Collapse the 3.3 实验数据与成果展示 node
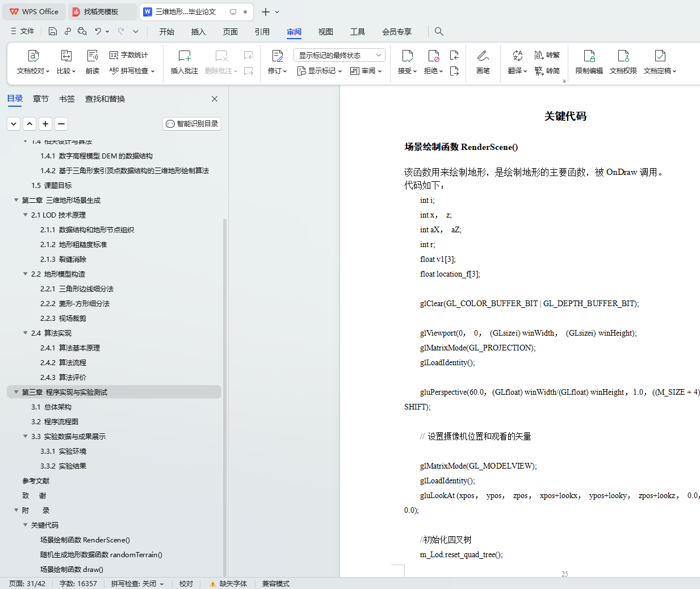 click(25, 436)
